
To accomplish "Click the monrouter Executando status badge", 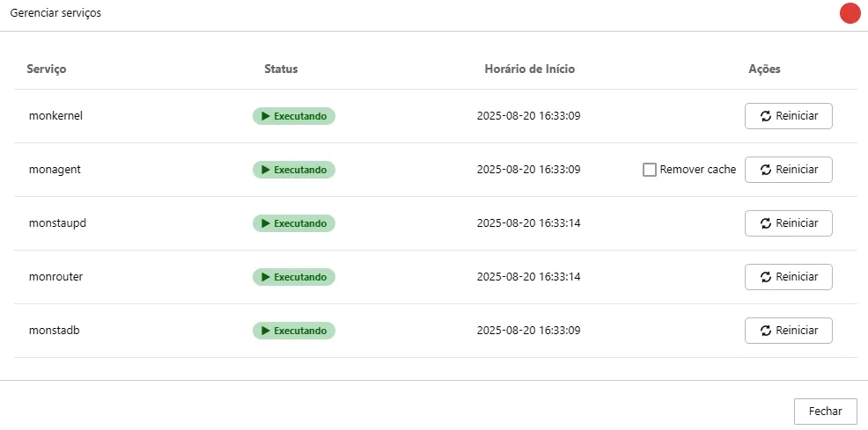I will coord(294,277).
